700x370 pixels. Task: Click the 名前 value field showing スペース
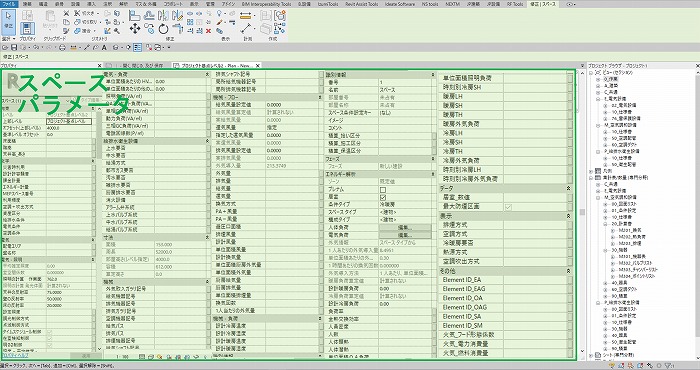[405, 90]
